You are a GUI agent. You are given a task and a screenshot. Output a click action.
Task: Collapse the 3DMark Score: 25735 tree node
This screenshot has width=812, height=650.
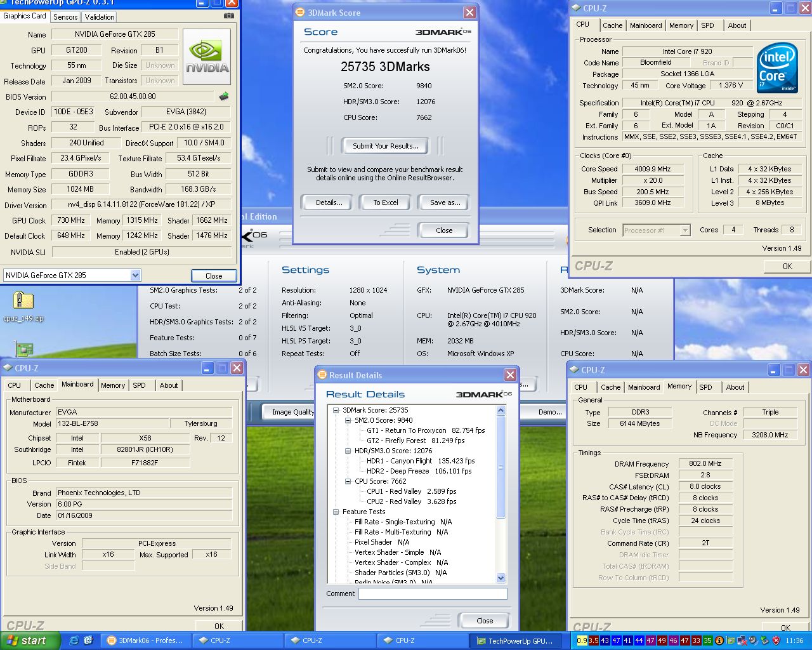(x=336, y=410)
